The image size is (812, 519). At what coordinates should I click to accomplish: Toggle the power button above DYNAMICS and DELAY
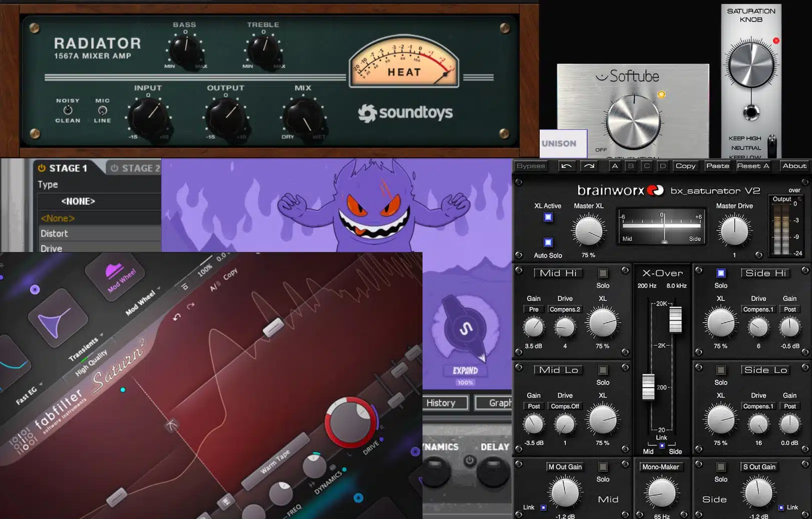tap(469, 460)
